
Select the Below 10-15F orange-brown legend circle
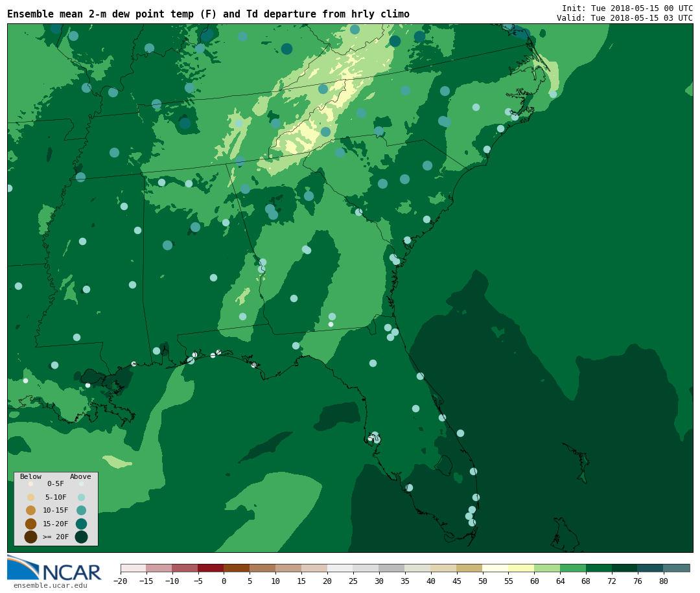(x=30, y=511)
